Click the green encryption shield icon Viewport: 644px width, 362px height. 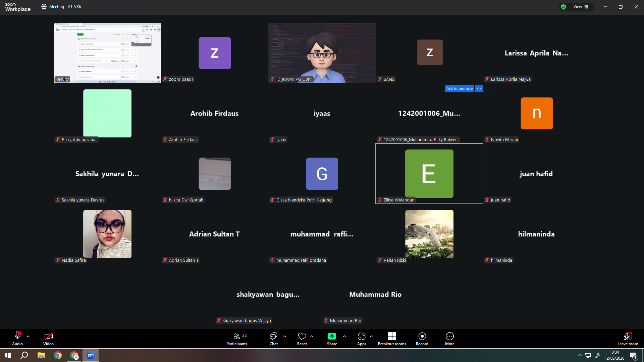pos(563,7)
